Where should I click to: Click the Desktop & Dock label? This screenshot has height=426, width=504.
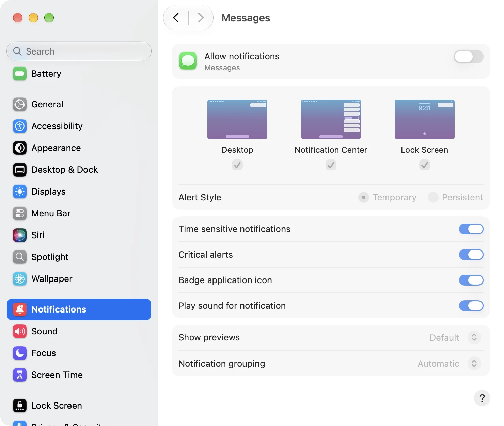click(x=65, y=170)
